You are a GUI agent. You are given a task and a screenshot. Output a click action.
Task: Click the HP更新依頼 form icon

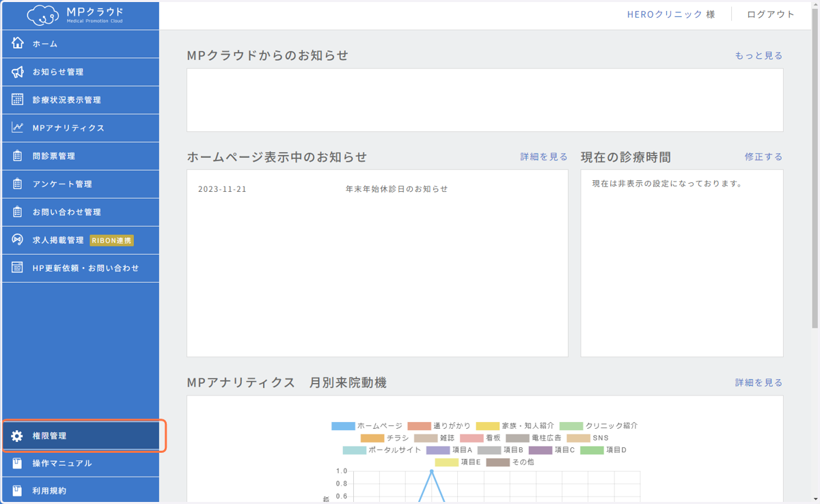[18, 268]
